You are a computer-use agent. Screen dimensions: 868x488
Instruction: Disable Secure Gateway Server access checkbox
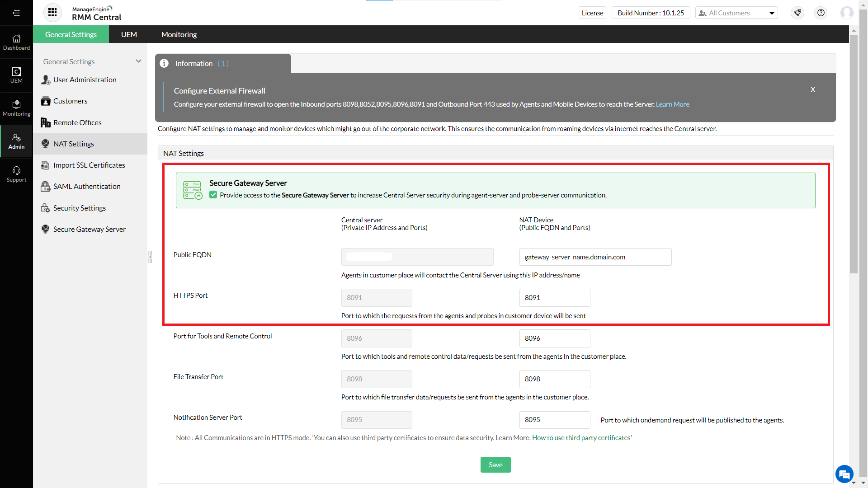pyautogui.click(x=212, y=195)
